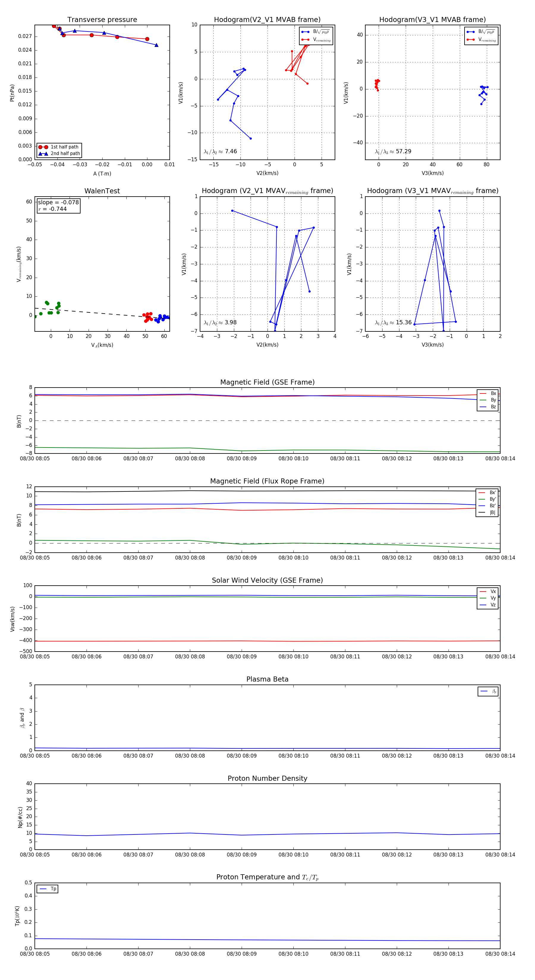Select the "Vx" legend entry
This screenshot has height=980, width=535.
[x=488, y=591]
